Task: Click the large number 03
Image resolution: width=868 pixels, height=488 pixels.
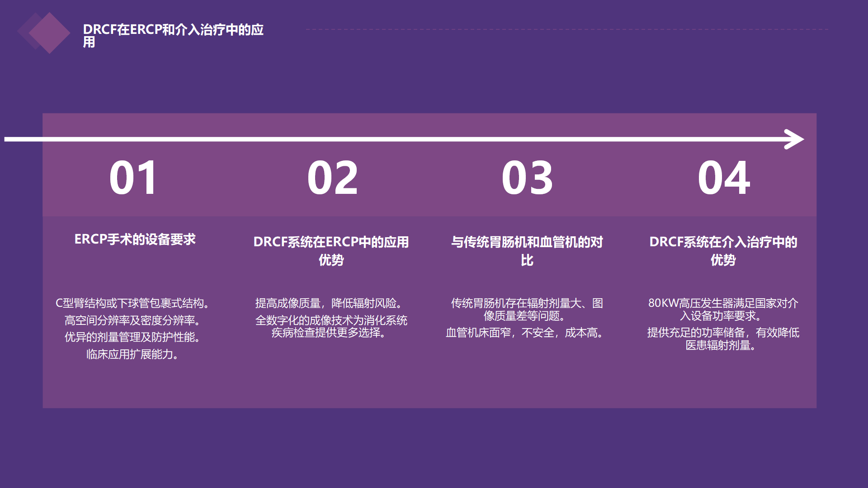Action: [x=527, y=178]
